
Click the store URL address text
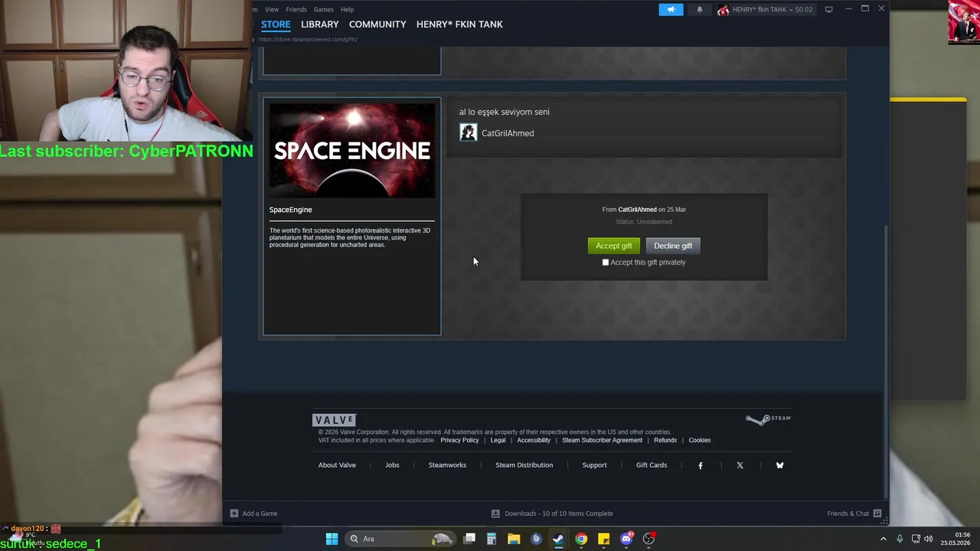(308, 39)
